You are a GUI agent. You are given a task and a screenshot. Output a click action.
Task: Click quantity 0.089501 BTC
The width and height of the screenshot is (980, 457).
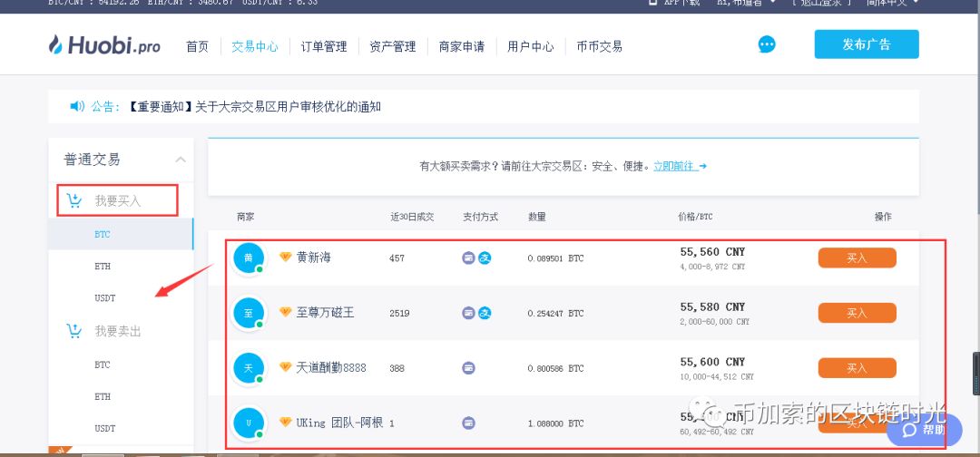pos(555,258)
